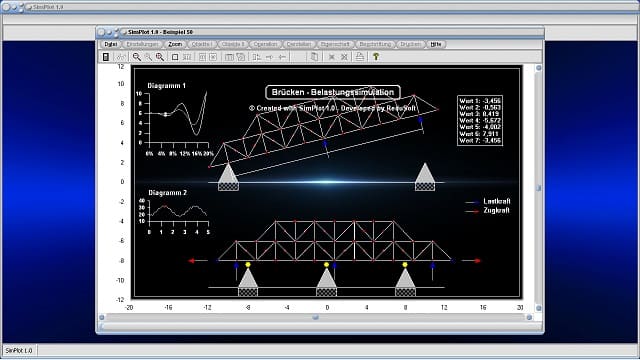Click the grid layout icon beside square
Image resolution: width=640 pixels, height=360 pixels.
coord(187,57)
